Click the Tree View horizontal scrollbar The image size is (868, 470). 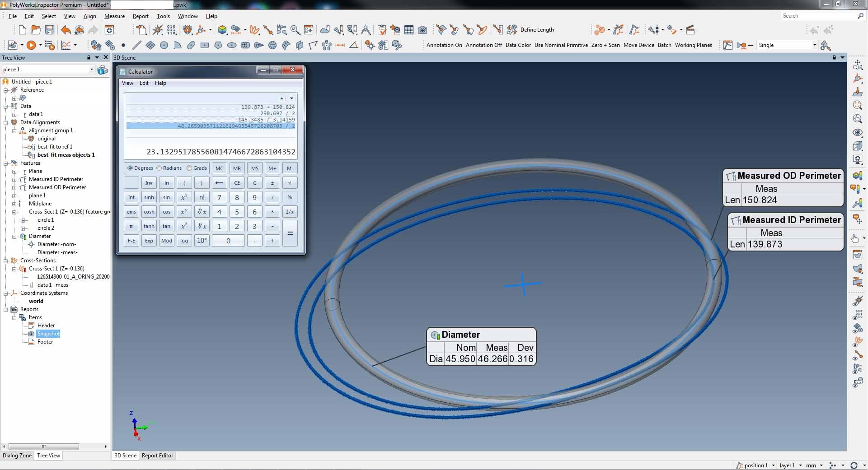pyautogui.click(x=44, y=447)
